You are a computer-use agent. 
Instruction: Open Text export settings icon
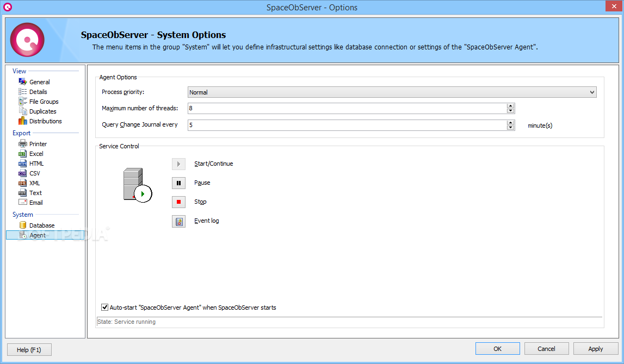[x=23, y=193]
